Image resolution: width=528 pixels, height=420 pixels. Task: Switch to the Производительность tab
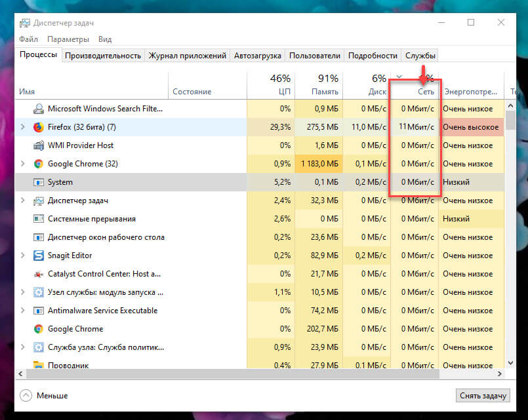coord(103,56)
